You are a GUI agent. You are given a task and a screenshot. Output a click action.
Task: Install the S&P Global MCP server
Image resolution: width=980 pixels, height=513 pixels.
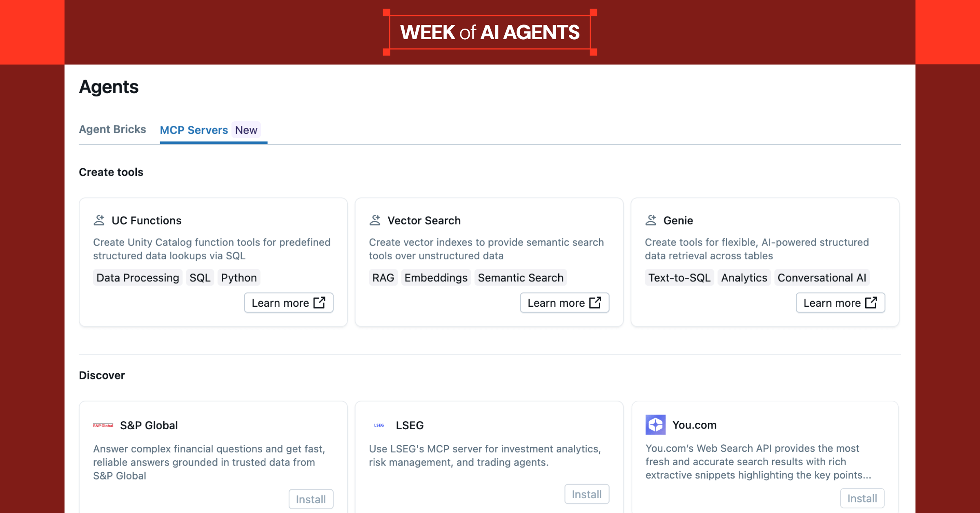pos(311,499)
